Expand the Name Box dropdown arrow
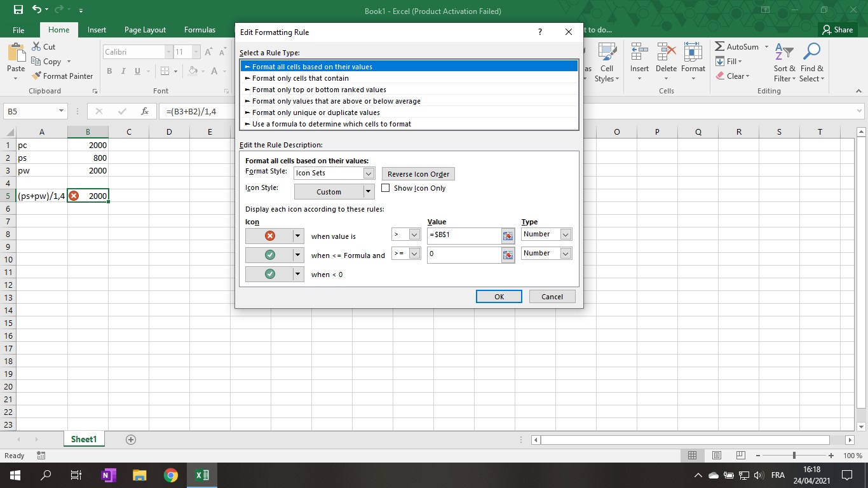Viewport: 868px width, 488px height. 61,111
